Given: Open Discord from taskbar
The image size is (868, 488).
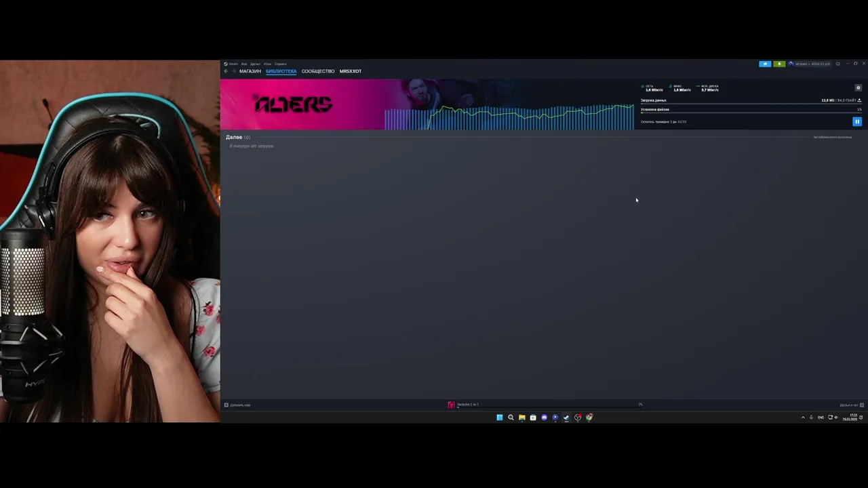Looking at the screenshot, I should tap(544, 418).
